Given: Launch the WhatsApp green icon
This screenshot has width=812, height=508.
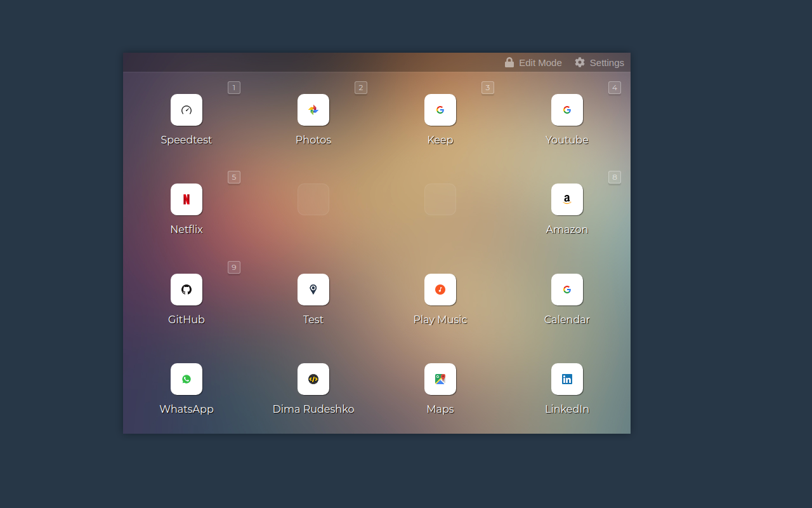Looking at the screenshot, I should coord(187,379).
